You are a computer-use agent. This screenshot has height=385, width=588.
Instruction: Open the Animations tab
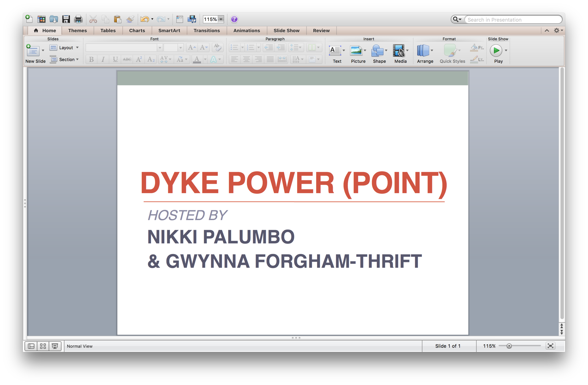click(246, 31)
